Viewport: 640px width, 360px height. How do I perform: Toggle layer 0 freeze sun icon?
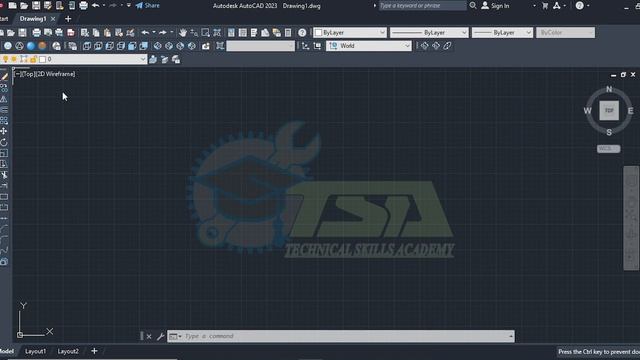click(14, 60)
